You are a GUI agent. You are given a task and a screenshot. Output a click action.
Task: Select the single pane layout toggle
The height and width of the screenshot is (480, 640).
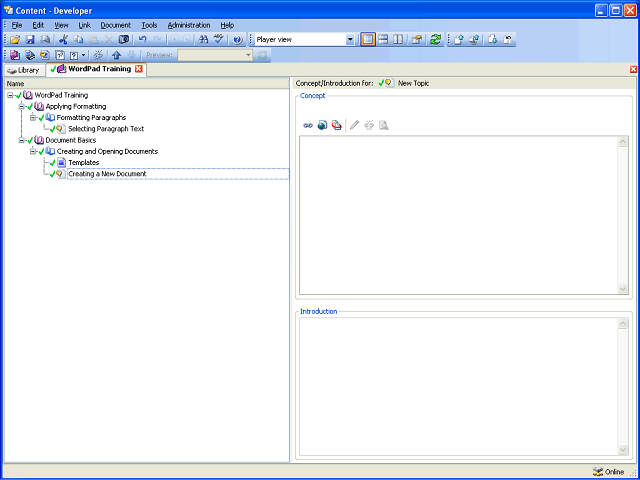tap(368, 40)
